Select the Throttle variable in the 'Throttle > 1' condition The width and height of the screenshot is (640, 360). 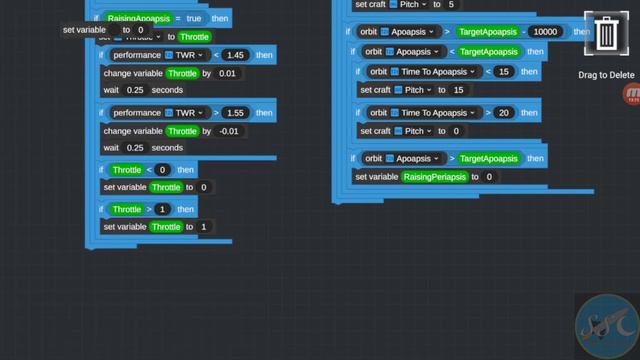(127, 209)
